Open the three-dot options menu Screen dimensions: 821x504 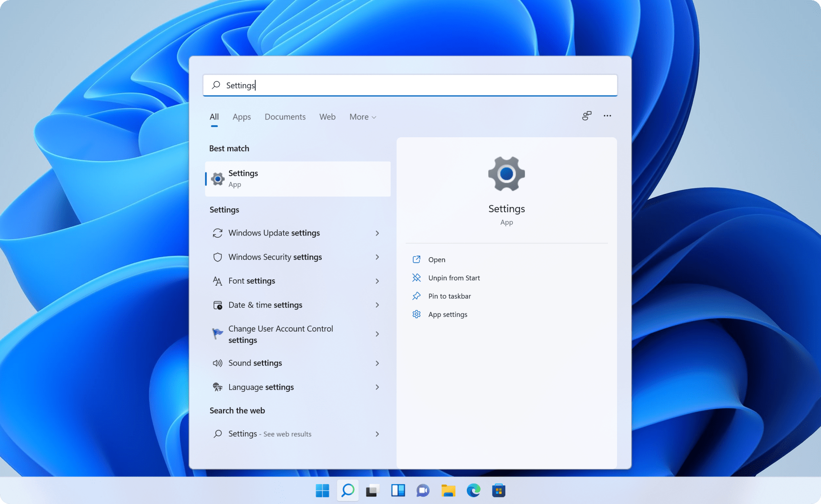pyautogui.click(x=607, y=116)
